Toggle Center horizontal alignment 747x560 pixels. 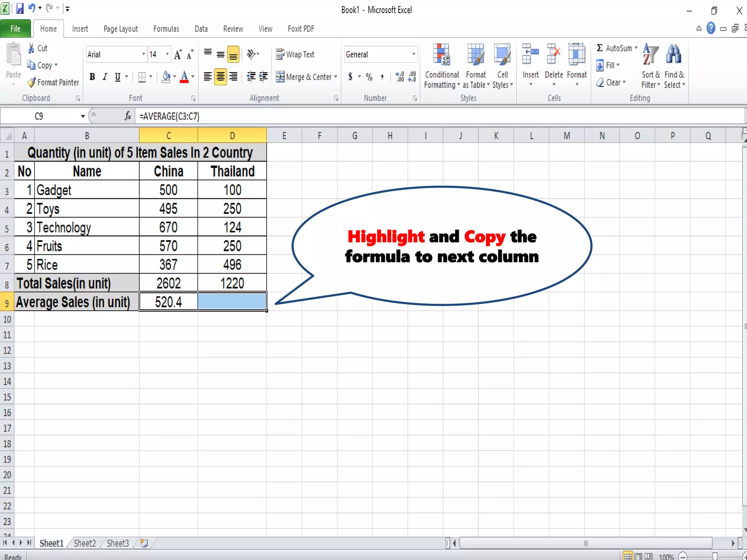(x=220, y=77)
